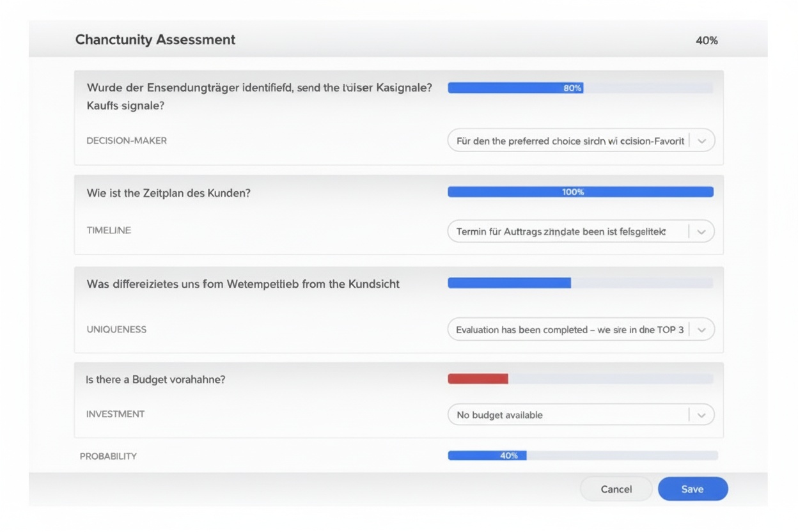Click the 40% label in header
The image size is (798, 532).
tap(707, 40)
